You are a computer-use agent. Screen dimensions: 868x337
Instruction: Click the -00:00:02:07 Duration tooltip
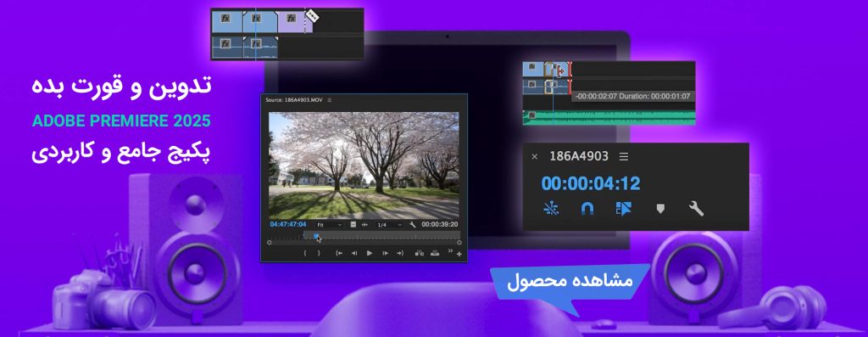click(633, 97)
